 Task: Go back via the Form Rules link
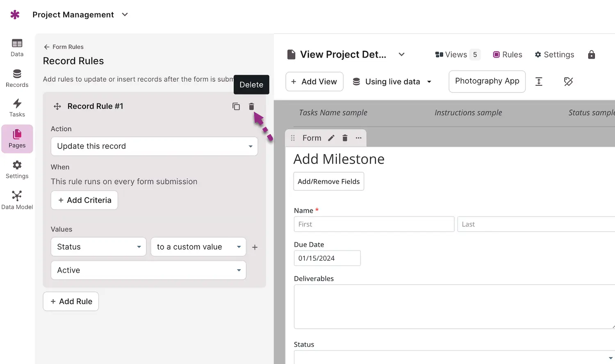[x=64, y=47]
